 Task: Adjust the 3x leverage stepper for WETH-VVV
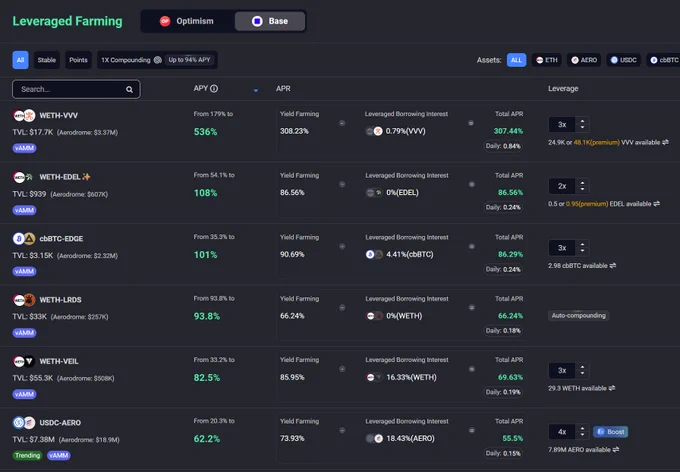click(x=582, y=125)
